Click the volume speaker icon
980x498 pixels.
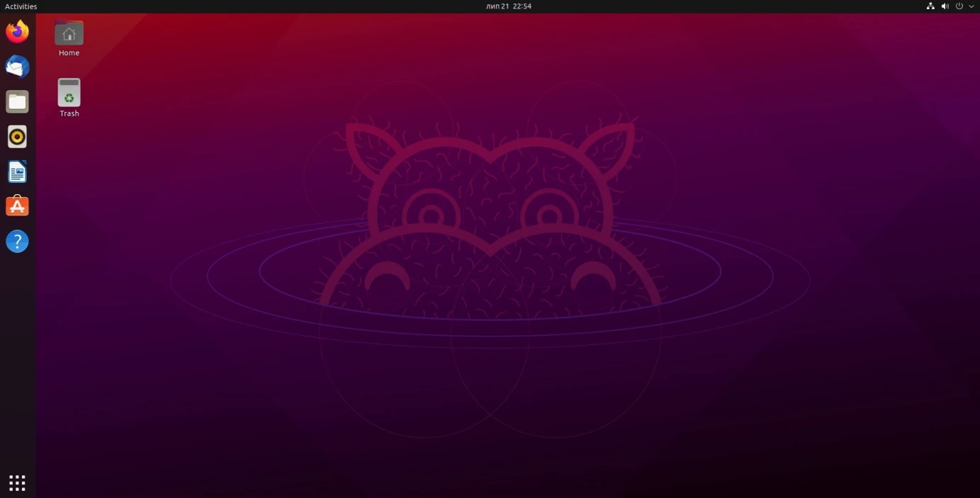(x=945, y=6)
